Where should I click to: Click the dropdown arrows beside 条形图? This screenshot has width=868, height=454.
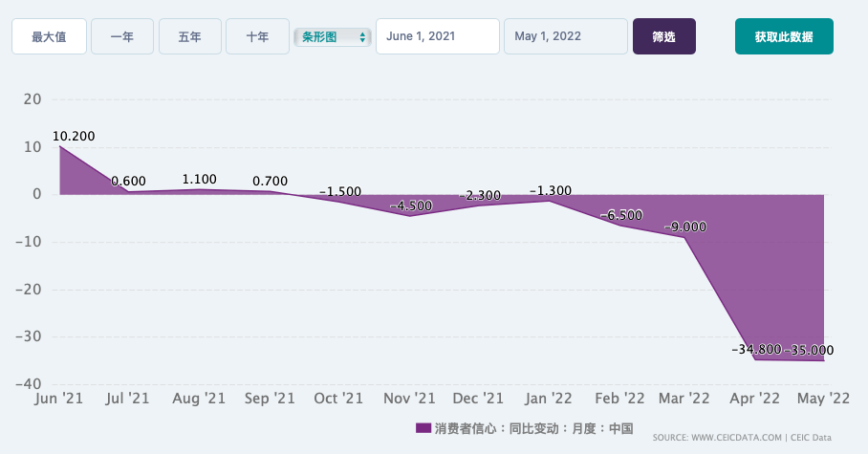362,37
